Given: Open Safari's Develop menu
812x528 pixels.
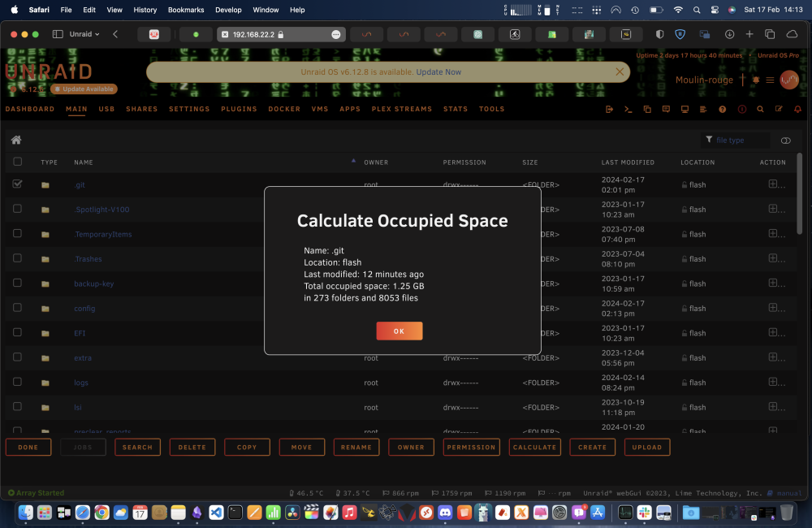Looking at the screenshot, I should click(228, 10).
